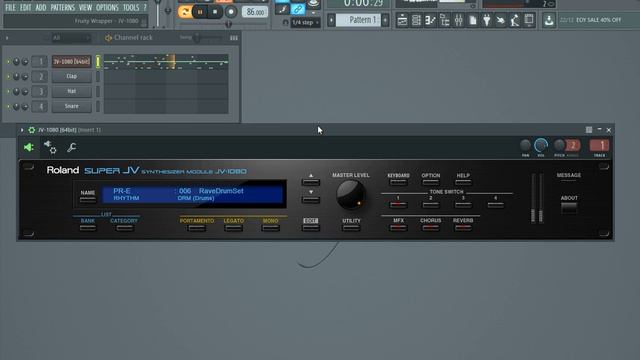Go to next pattern arrow
Viewport: 640px width, 360px height.
coord(385,20)
